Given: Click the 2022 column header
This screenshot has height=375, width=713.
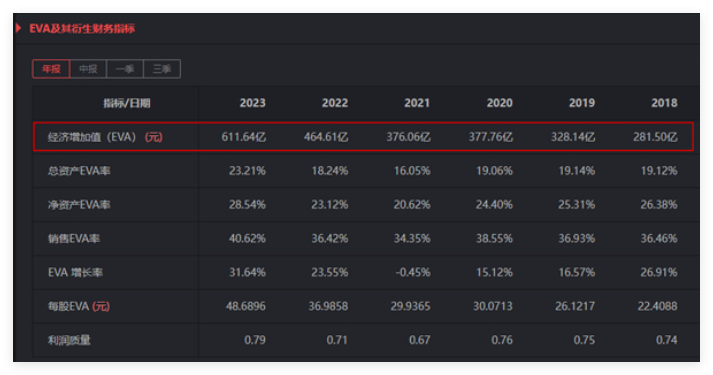Looking at the screenshot, I should 335,103.
